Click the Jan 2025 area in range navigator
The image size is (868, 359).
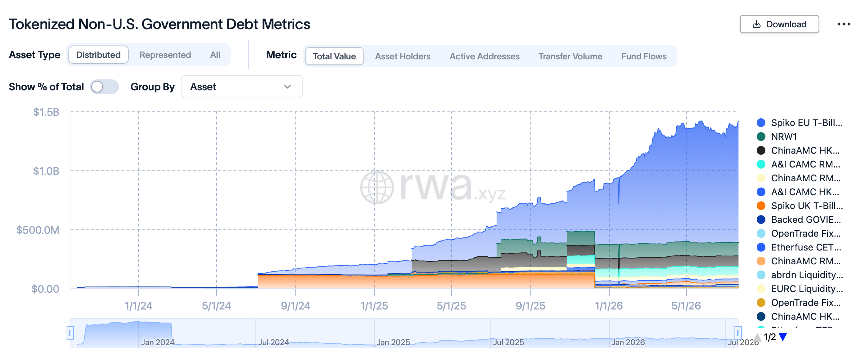(x=393, y=342)
